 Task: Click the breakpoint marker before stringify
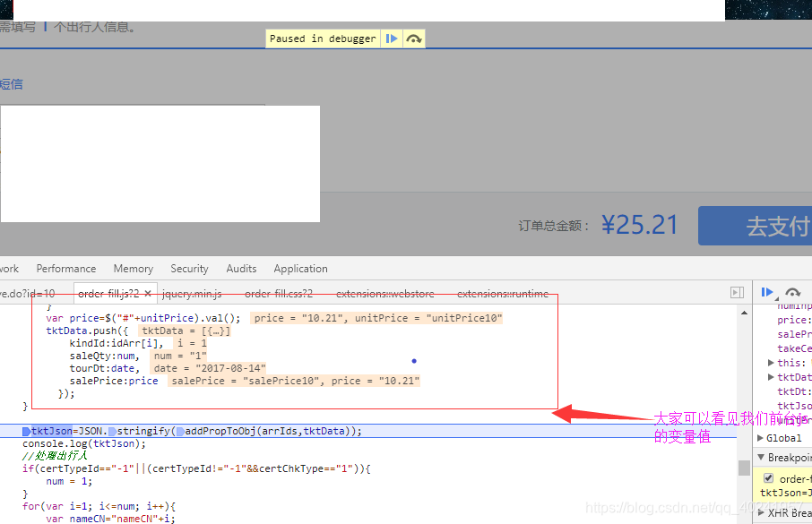(x=112, y=432)
